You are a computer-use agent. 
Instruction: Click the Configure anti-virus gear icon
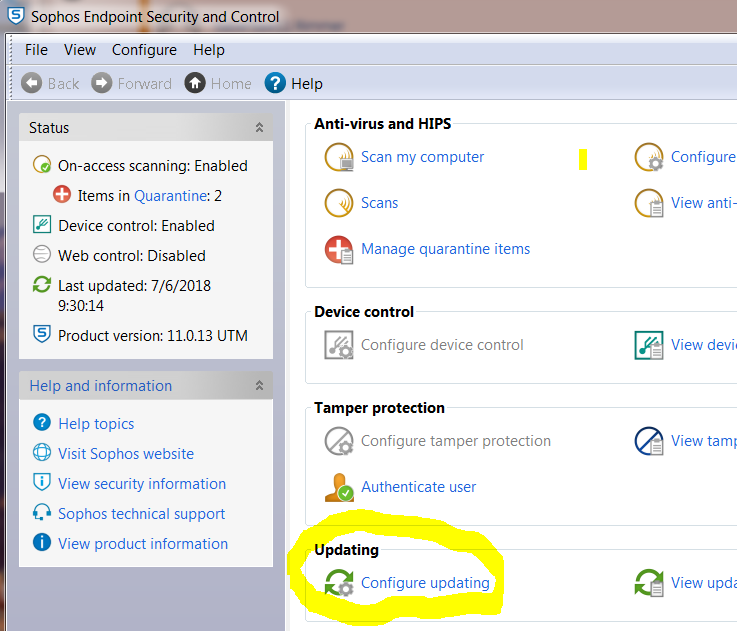pyautogui.click(x=649, y=157)
